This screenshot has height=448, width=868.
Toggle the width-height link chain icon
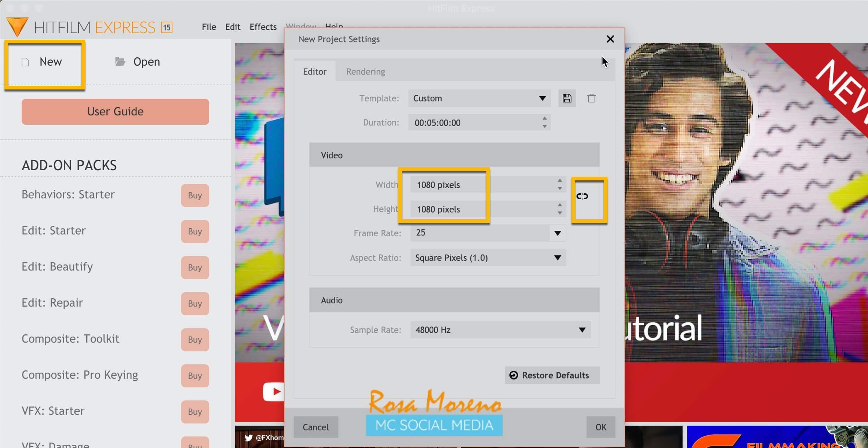[x=582, y=196]
